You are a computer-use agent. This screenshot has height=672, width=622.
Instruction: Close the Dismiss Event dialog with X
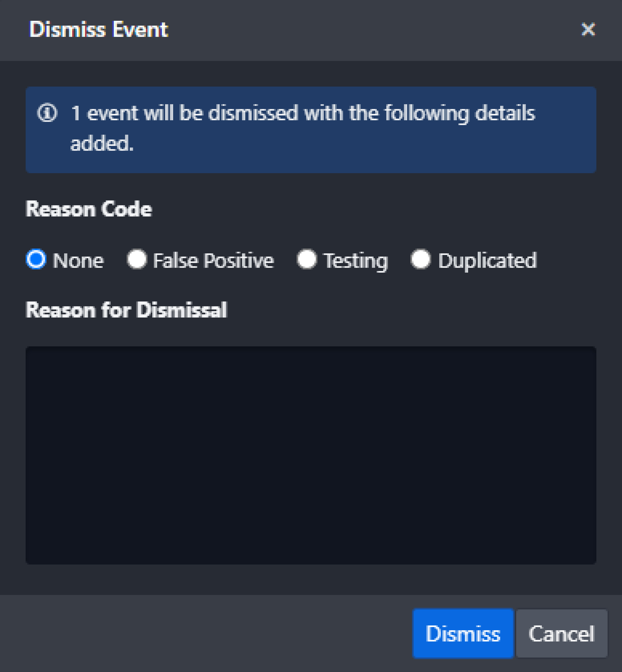coord(588,29)
